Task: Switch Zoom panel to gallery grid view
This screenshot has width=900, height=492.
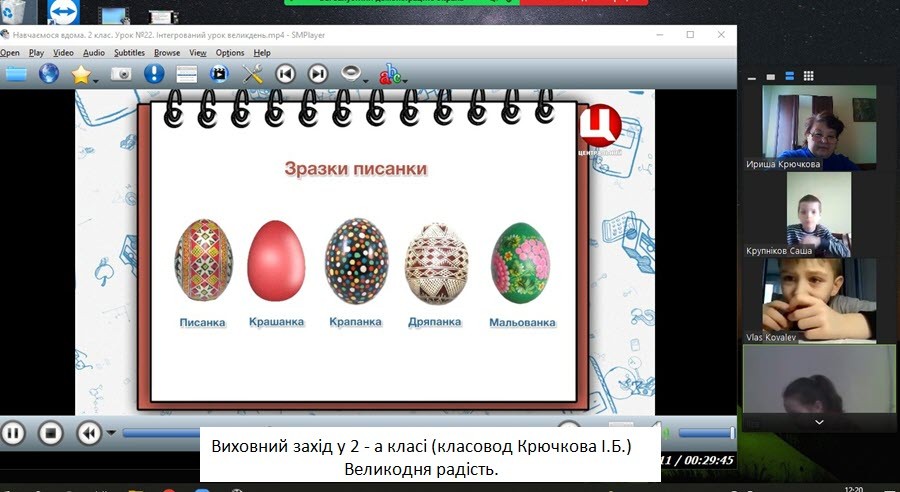Action: point(808,76)
